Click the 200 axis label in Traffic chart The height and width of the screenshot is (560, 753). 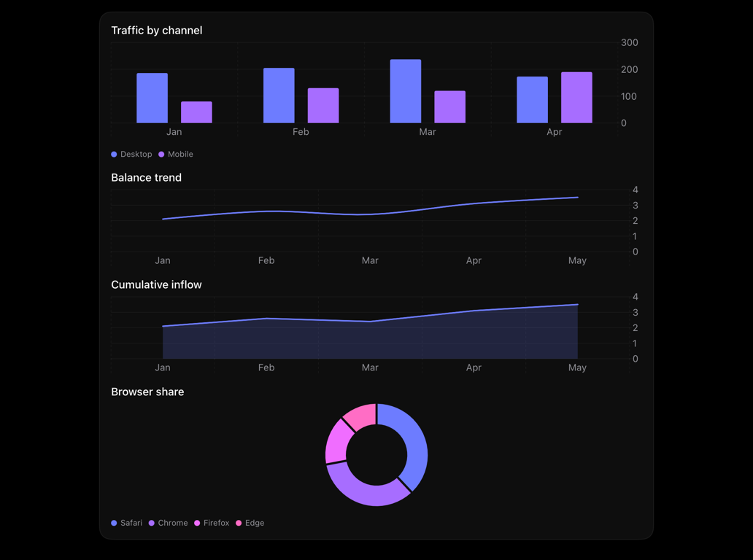(x=630, y=69)
